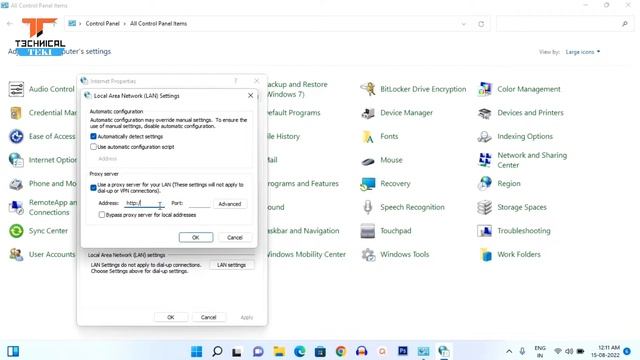Click OK in Internet Properties window
Viewport: 640px width, 360px height.
coord(171,317)
